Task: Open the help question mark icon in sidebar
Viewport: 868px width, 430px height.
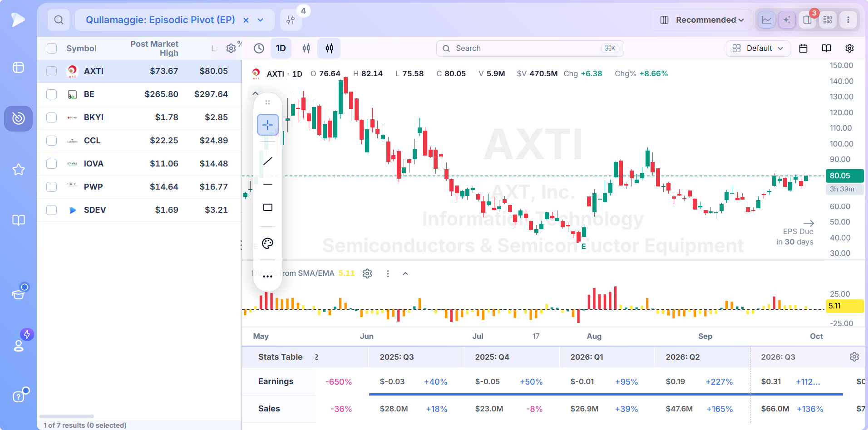Action: coord(19,396)
